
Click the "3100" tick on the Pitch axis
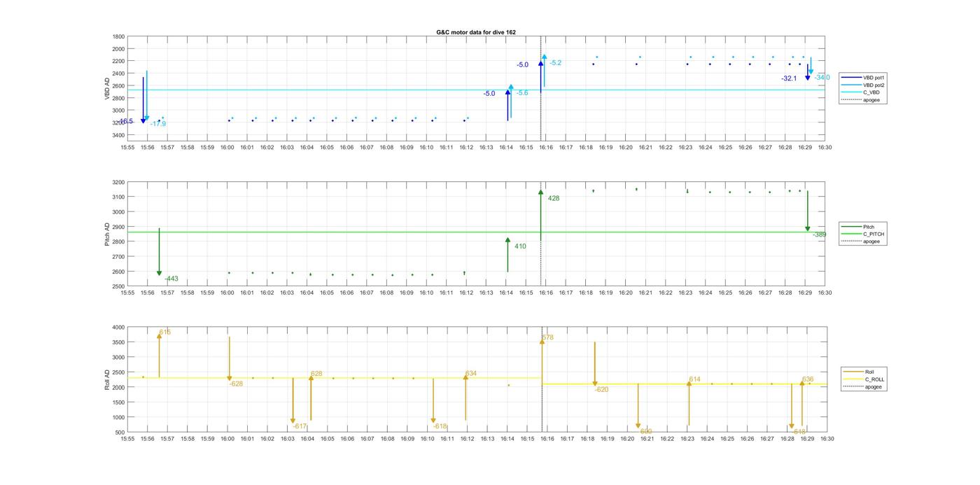(118, 197)
